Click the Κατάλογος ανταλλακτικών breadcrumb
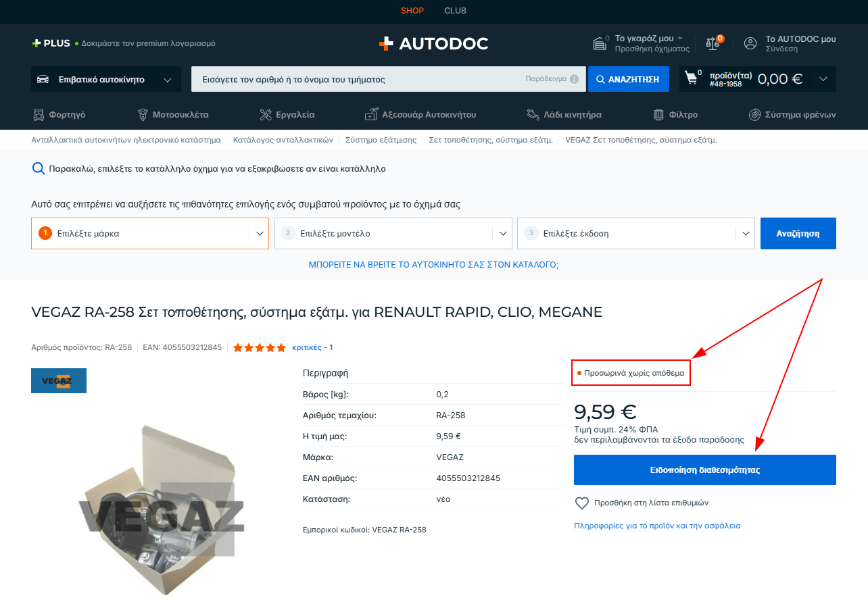 (x=283, y=140)
